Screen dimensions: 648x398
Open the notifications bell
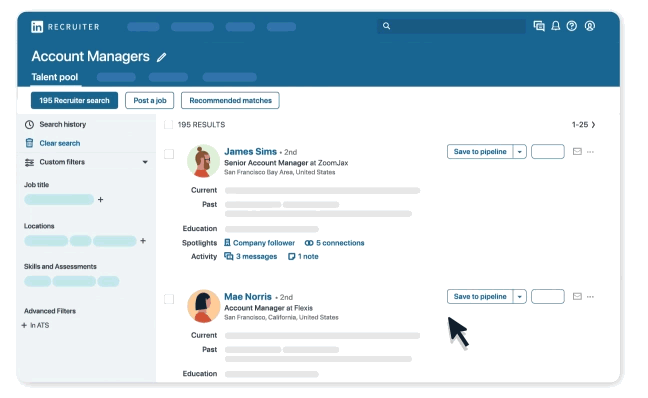[556, 26]
